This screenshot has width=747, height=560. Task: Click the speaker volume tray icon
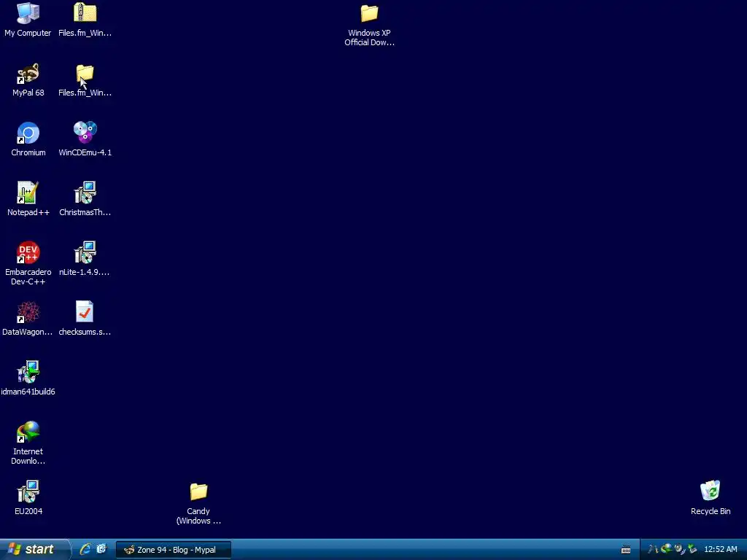click(679, 549)
